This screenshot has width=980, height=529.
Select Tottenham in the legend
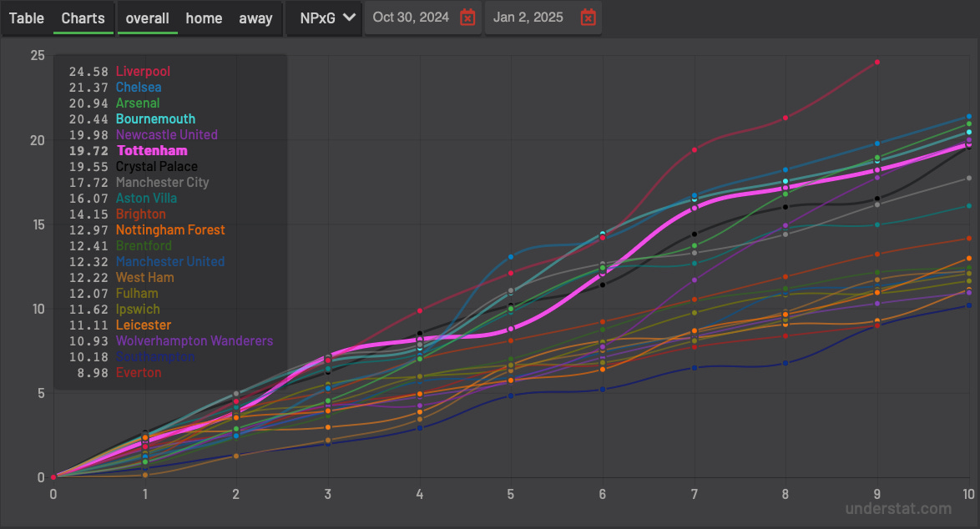pyautogui.click(x=153, y=150)
